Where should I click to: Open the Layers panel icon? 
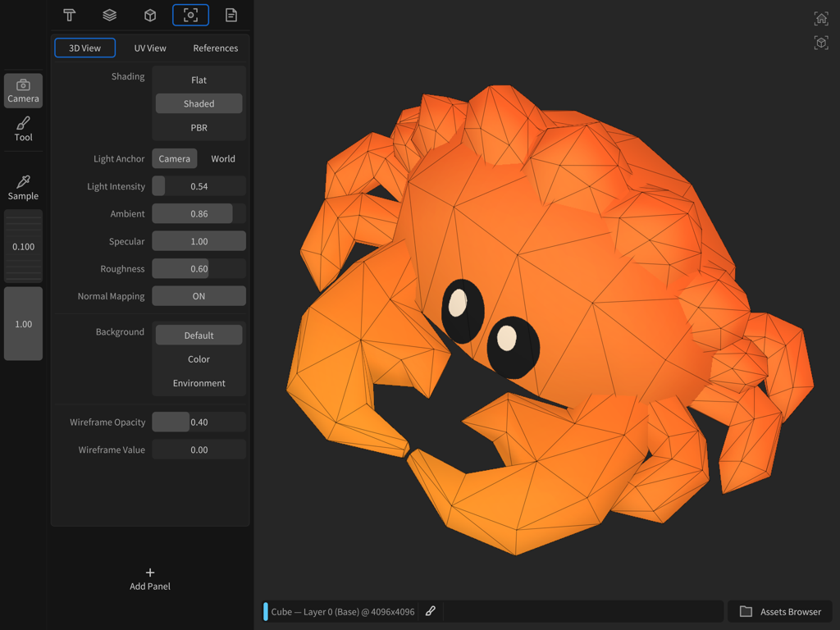pos(109,15)
